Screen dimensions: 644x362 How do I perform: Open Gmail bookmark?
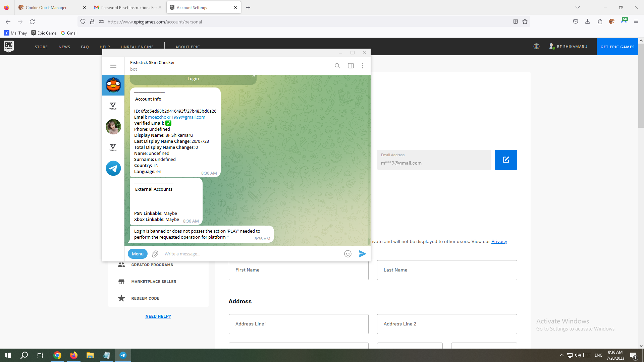[x=69, y=33]
